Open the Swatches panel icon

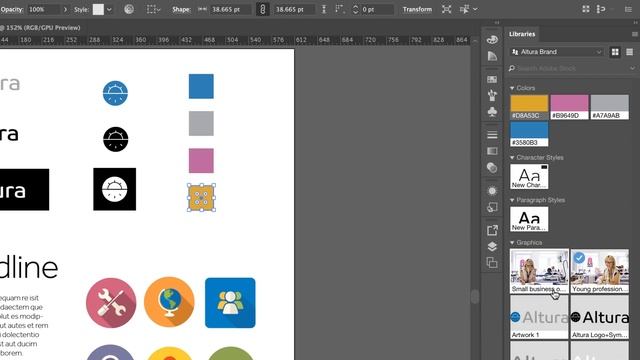pos(492,79)
